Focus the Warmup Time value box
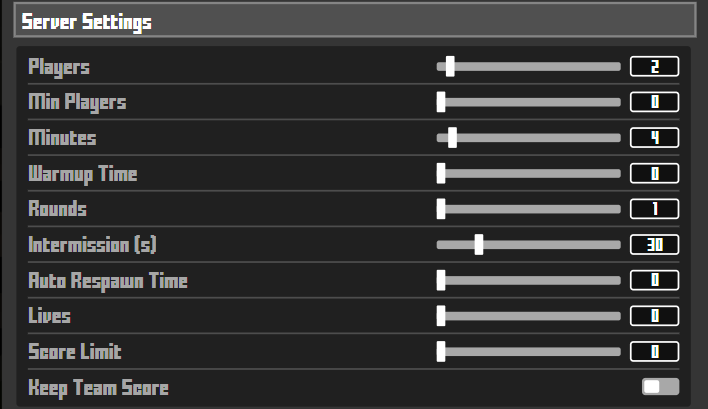This screenshot has height=409, width=708. (x=654, y=174)
